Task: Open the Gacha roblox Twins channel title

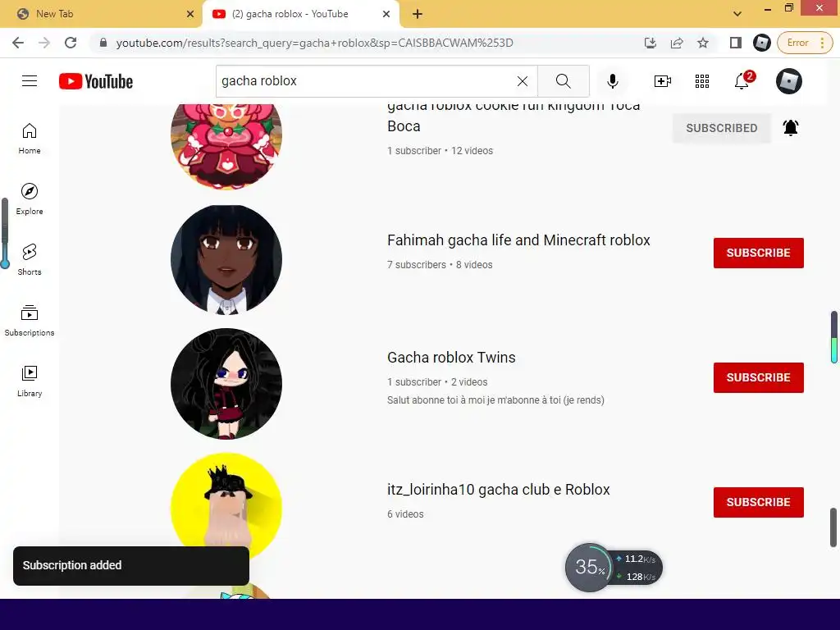Action: coord(452,358)
